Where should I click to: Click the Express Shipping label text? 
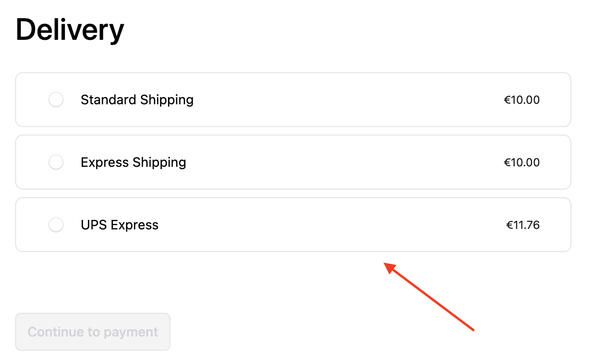pyautogui.click(x=133, y=162)
